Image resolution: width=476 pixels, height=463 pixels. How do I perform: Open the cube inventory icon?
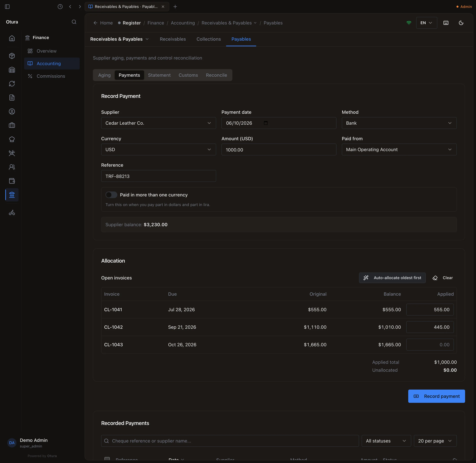pyautogui.click(x=12, y=56)
